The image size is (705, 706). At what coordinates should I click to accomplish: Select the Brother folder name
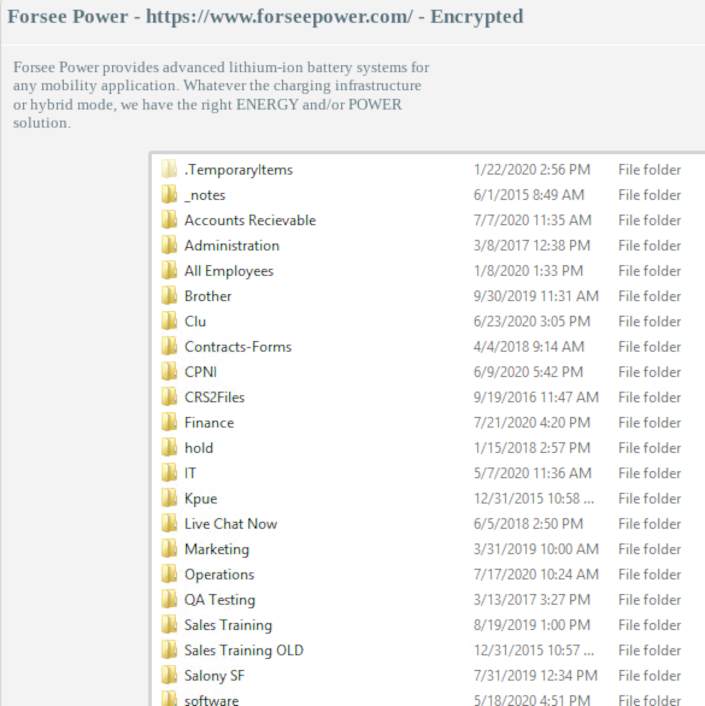tap(208, 296)
